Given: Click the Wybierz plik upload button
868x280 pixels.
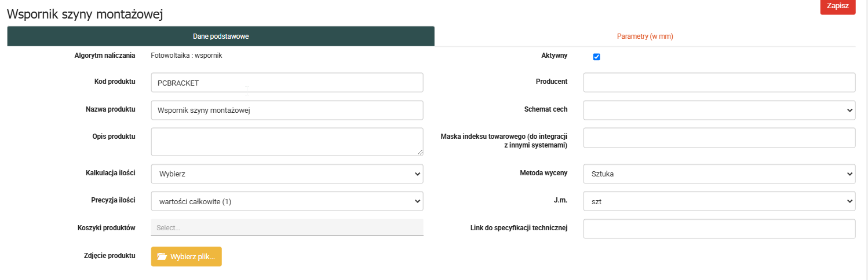Looking at the screenshot, I should [186, 257].
